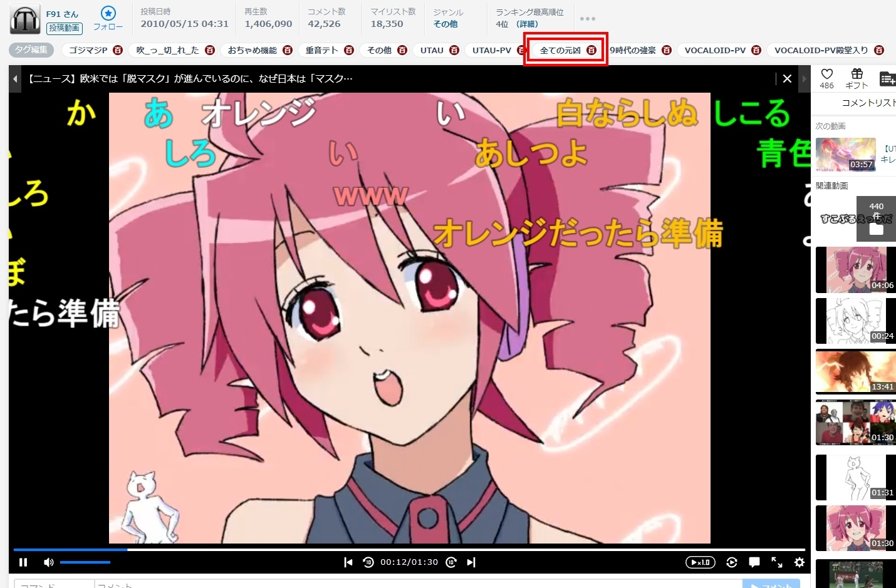This screenshot has height=588, width=896.
Task: Select the その他 tag chip
Action: pos(379,50)
